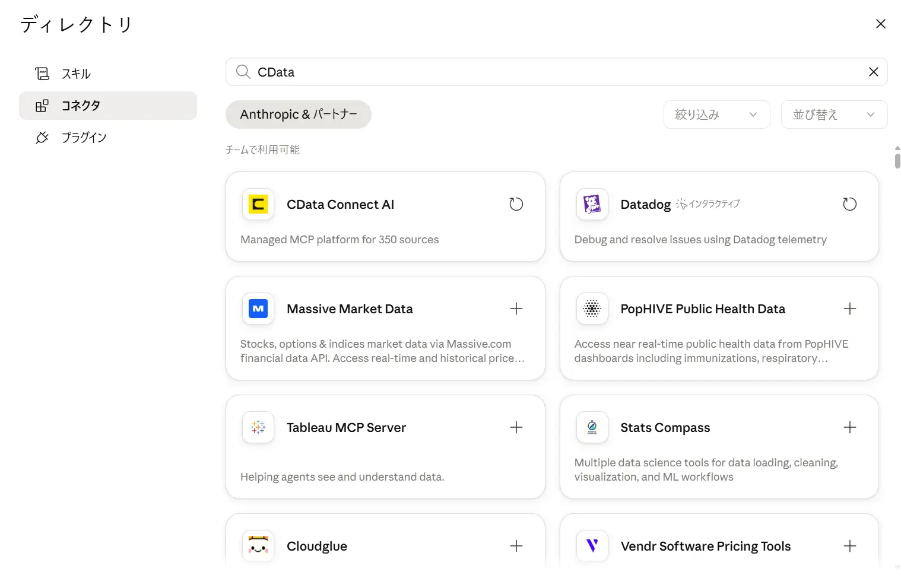The image size is (901, 588).
Task: Click the Vendr Software Pricing Tools title
Action: pyautogui.click(x=706, y=546)
